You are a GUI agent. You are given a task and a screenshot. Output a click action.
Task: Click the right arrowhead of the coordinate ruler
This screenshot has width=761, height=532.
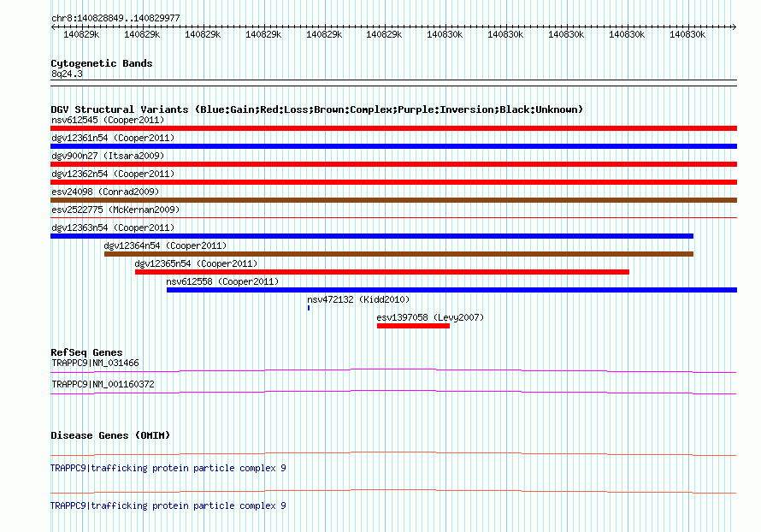pyautogui.click(x=734, y=27)
